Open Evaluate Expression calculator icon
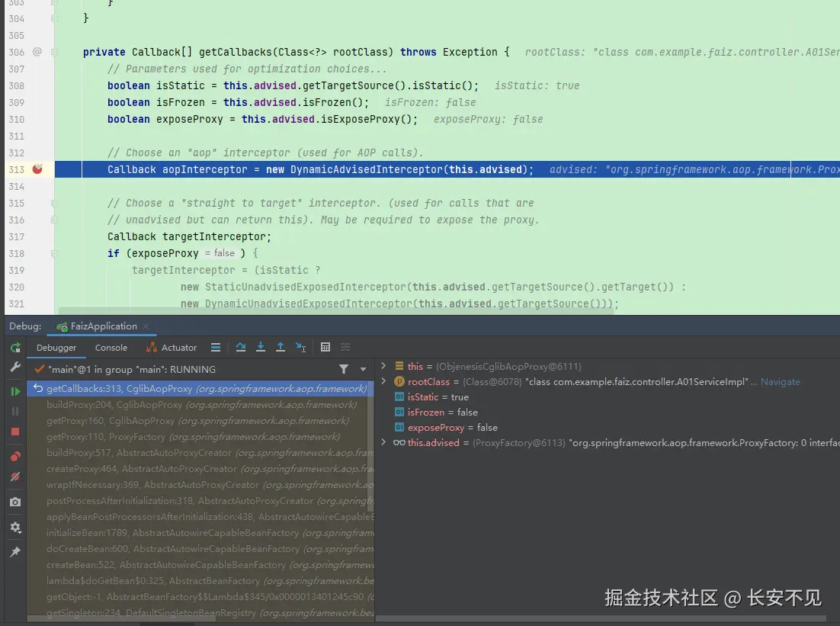The image size is (840, 626). point(325,347)
